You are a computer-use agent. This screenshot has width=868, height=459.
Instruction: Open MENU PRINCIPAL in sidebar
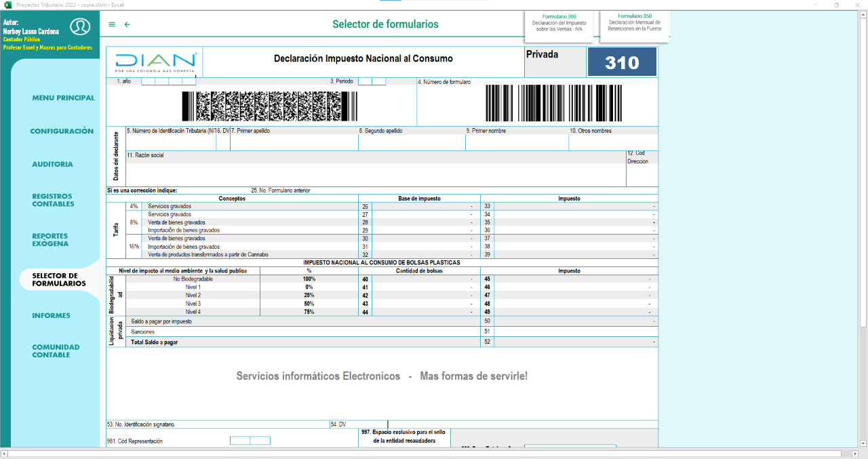click(64, 98)
